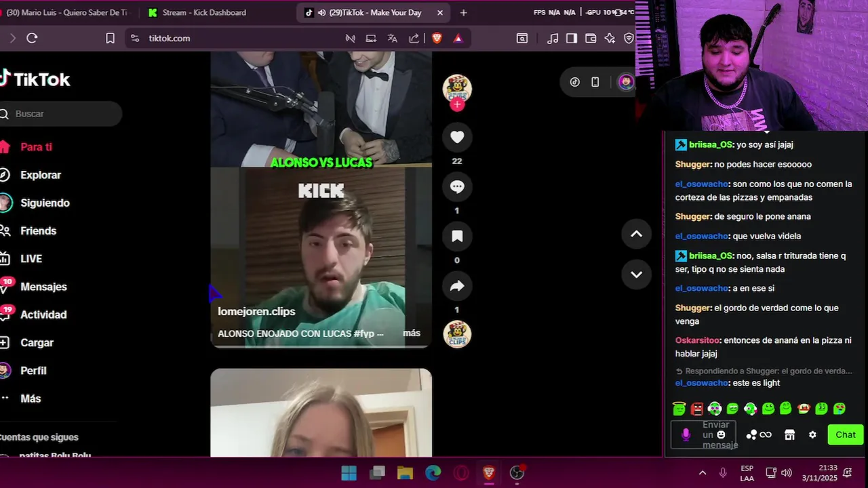Close the TikTok browser tab

point(440,13)
